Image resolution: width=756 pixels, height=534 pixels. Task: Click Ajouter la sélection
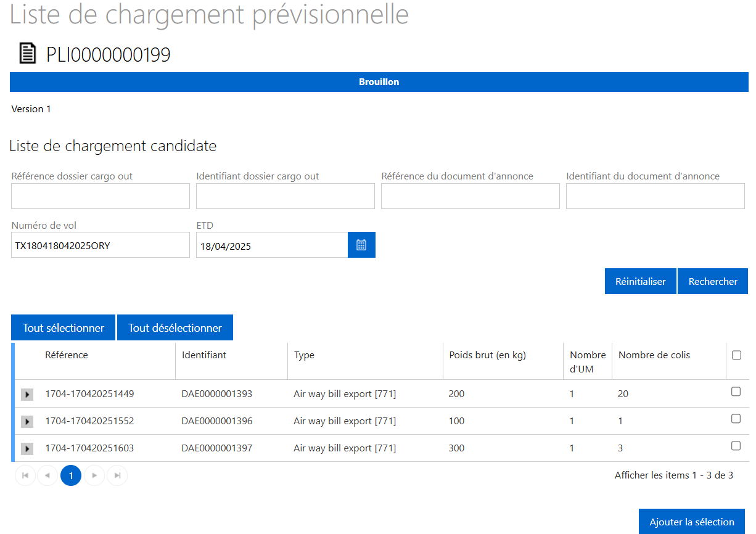tap(692, 522)
